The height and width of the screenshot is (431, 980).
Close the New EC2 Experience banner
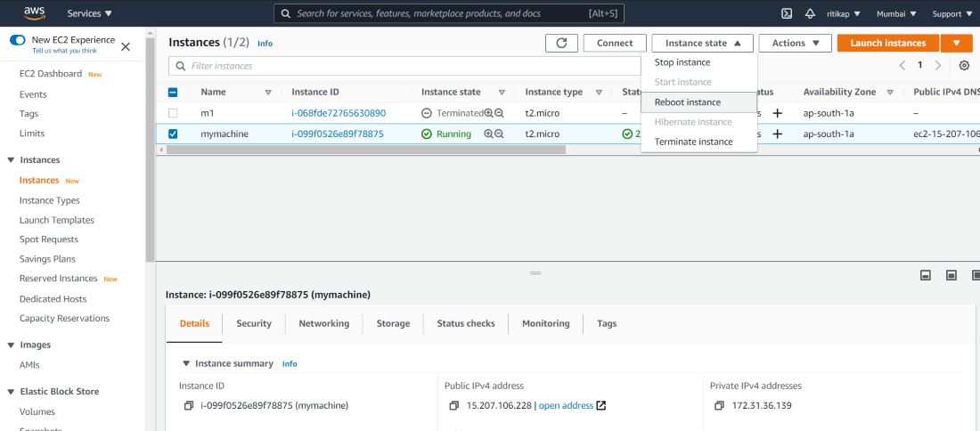pos(125,46)
